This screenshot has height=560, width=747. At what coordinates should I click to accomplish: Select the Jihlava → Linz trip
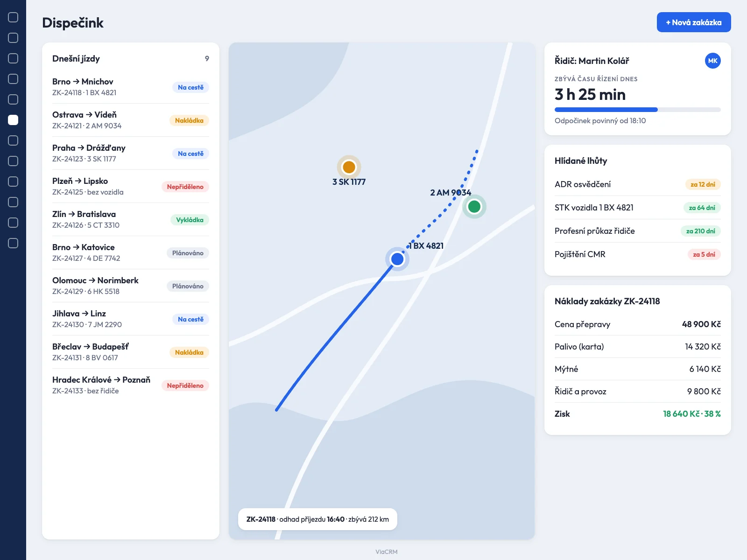coord(131,319)
